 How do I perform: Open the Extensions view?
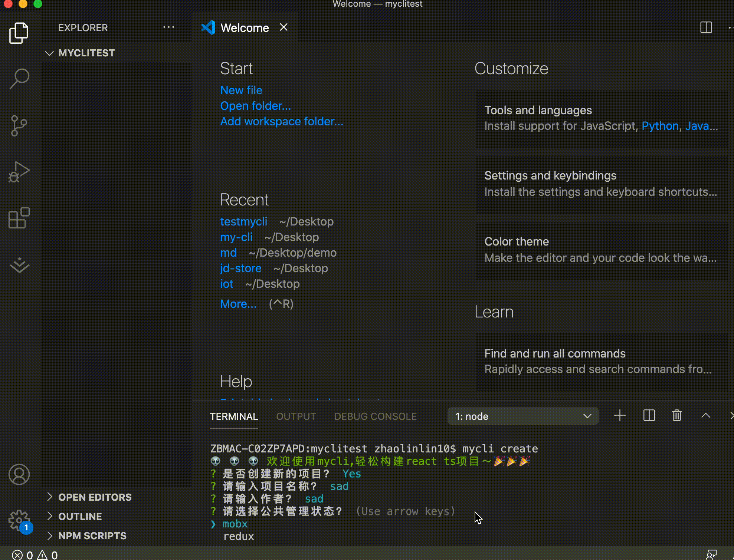(x=19, y=218)
